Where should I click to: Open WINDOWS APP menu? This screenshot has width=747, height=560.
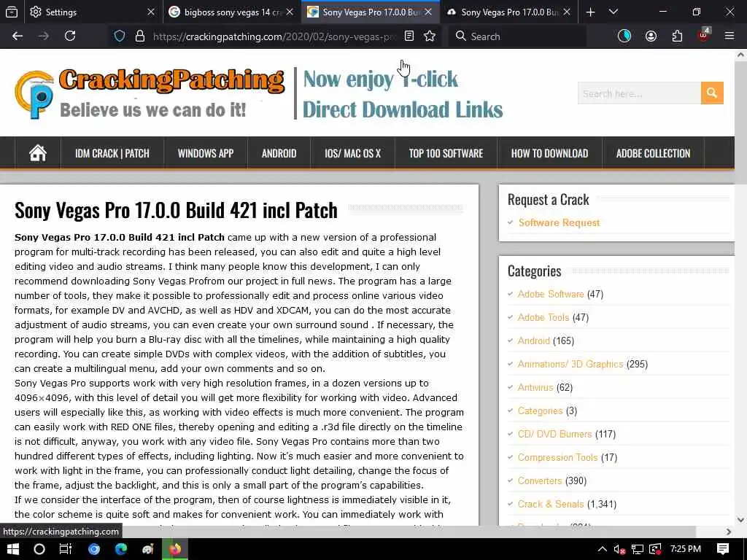tap(206, 153)
